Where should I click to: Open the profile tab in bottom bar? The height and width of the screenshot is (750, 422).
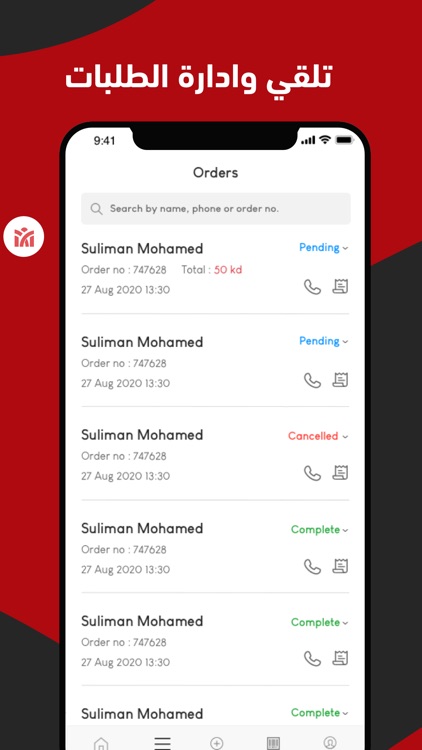click(x=330, y=743)
